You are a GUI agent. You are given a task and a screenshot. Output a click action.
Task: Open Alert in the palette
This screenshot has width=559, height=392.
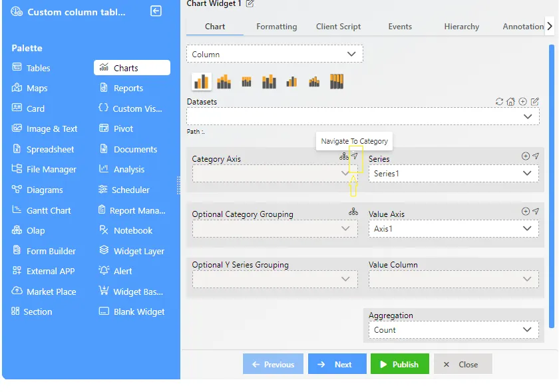(116, 271)
